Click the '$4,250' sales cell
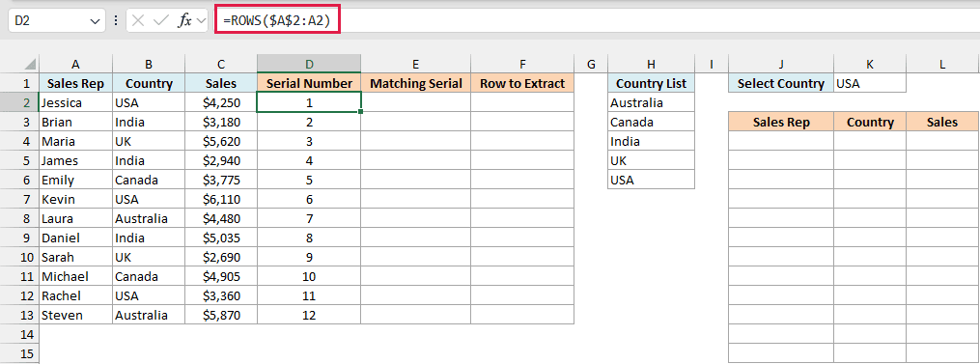Viewport: 980px width, 364px height. coord(221,102)
